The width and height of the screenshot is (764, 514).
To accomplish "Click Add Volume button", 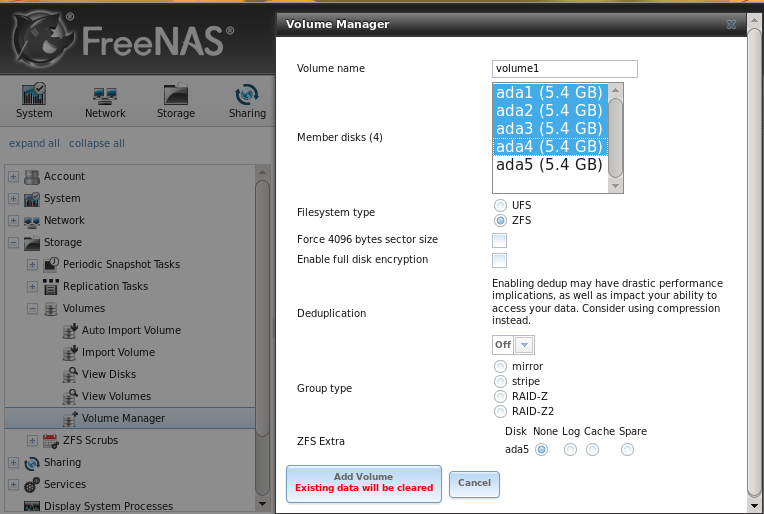I will 363,484.
